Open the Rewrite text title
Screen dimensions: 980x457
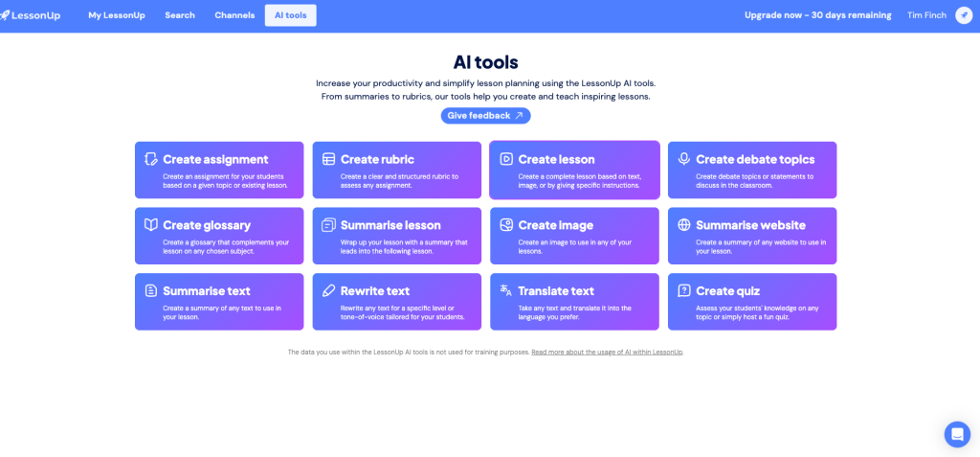tap(375, 291)
